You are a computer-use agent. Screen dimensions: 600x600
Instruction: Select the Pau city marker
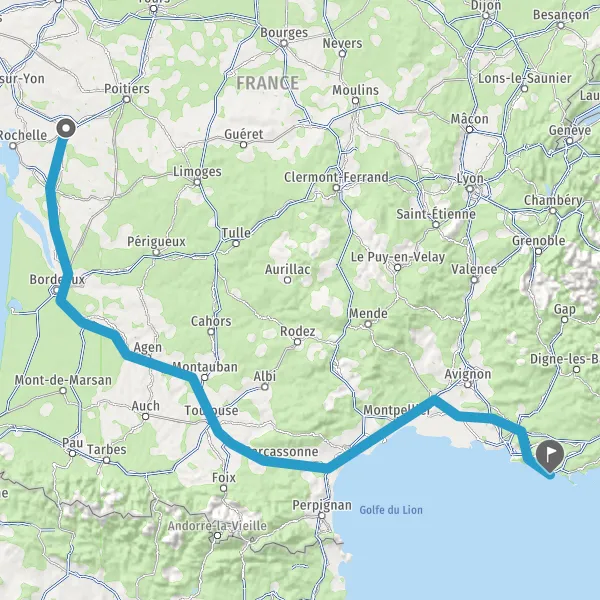coord(72,453)
